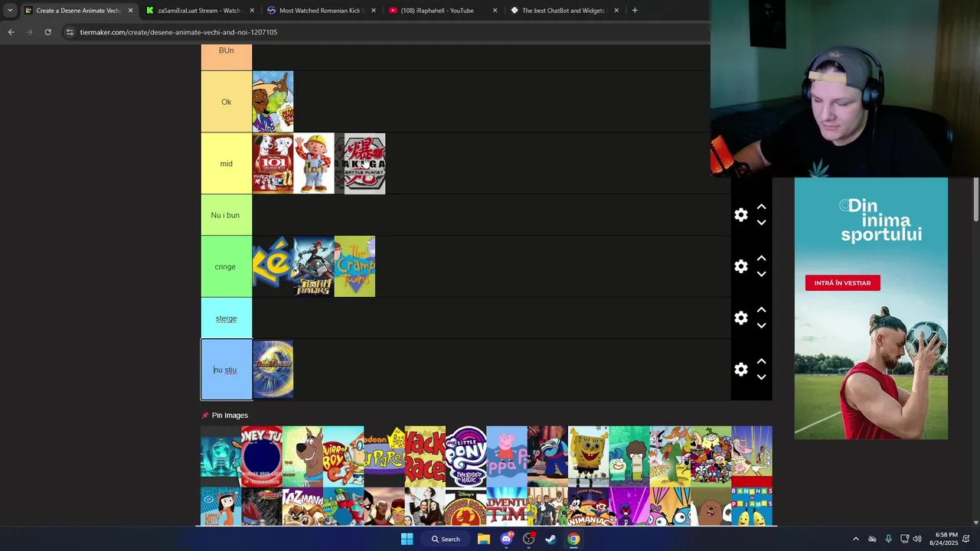Click the sterge tier label
Image resolution: width=980 pixels, height=551 pixels.
tap(226, 318)
